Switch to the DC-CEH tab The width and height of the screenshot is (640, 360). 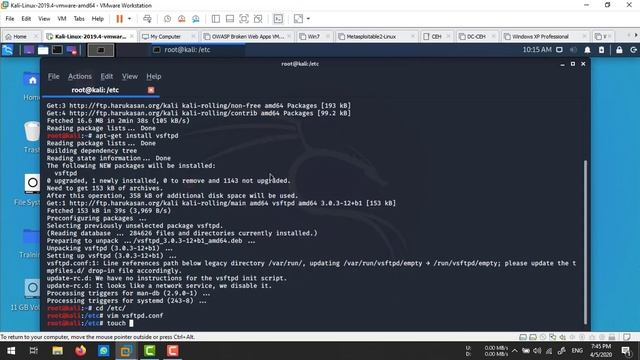(473, 36)
